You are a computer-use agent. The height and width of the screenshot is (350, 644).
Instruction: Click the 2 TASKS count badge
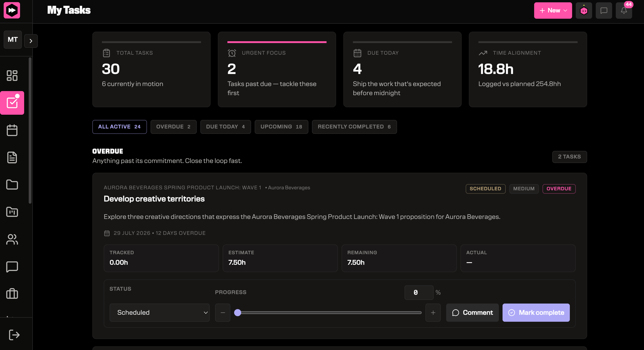point(569,157)
